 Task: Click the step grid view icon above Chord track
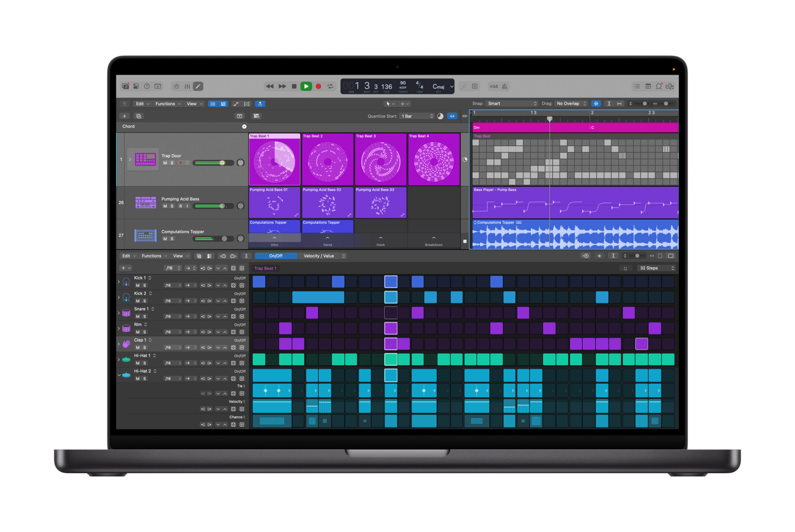(x=213, y=104)
